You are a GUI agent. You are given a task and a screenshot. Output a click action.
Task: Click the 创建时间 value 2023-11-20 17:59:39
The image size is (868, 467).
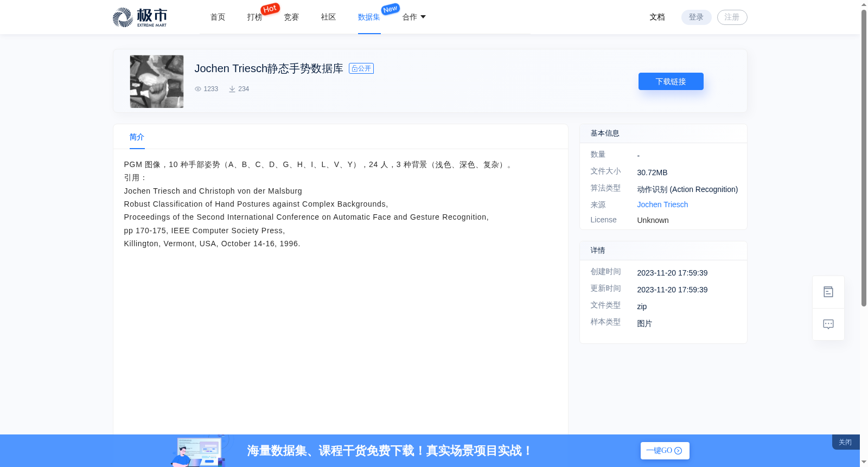tap(672, 273)
